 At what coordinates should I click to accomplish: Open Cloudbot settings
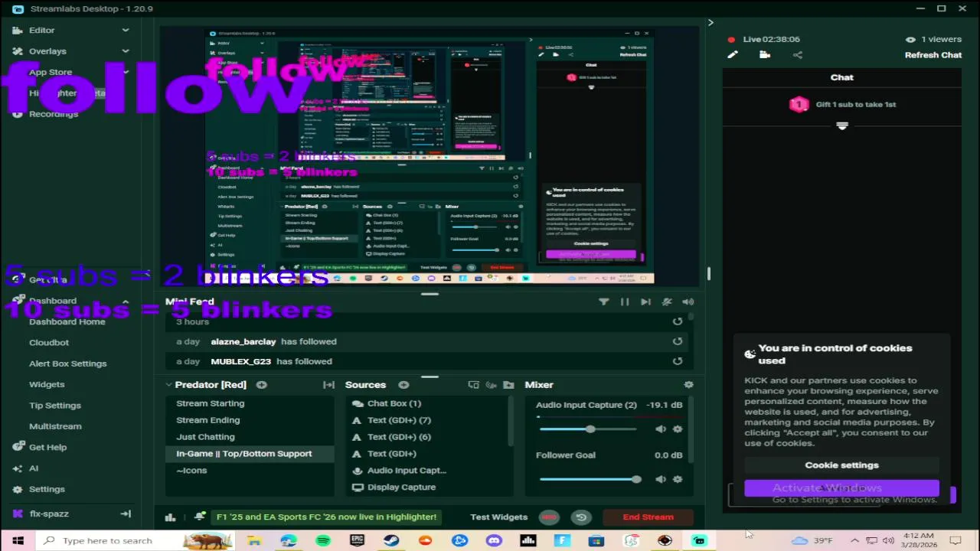(49, 343)
